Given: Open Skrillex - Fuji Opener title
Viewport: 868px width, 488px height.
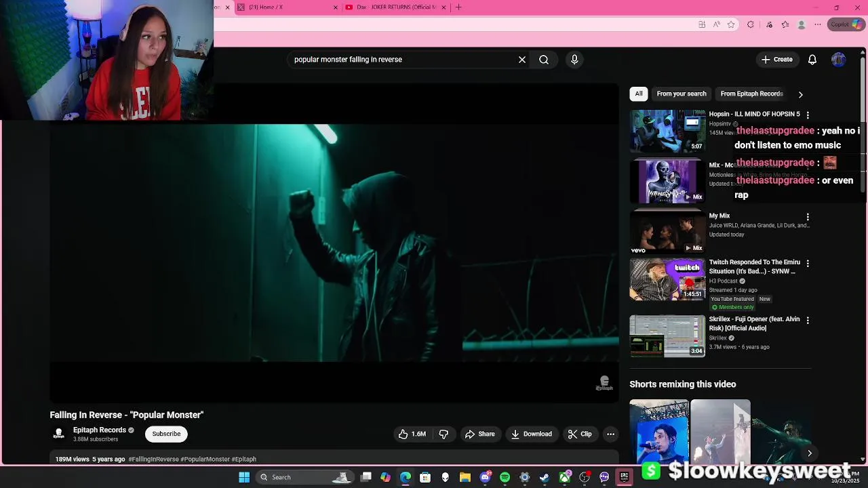Looking at the screenshot, I should pos(755,323).
